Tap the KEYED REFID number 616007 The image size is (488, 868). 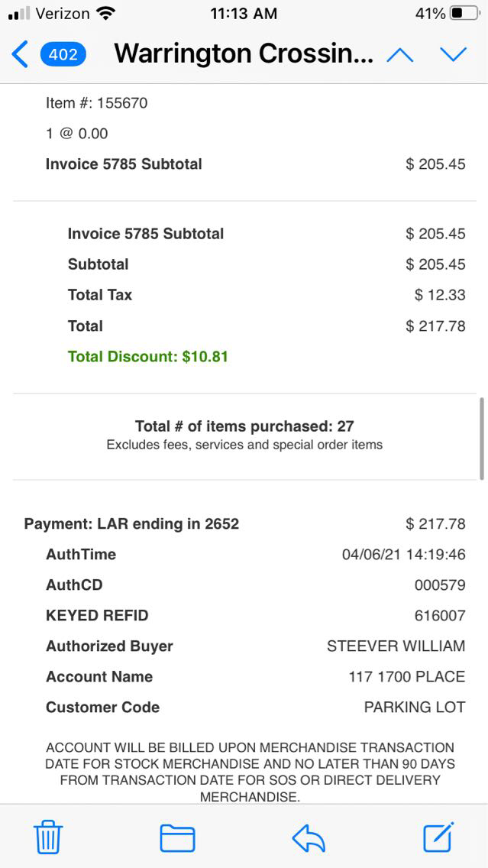pyautogui.click(x=439, y=616)
